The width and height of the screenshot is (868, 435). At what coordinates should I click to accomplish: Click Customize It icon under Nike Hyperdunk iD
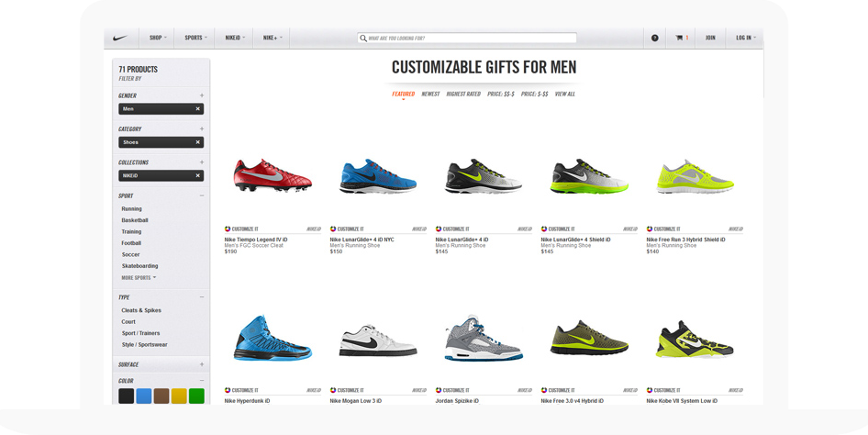pyautogui.click(x=228, y=390)
